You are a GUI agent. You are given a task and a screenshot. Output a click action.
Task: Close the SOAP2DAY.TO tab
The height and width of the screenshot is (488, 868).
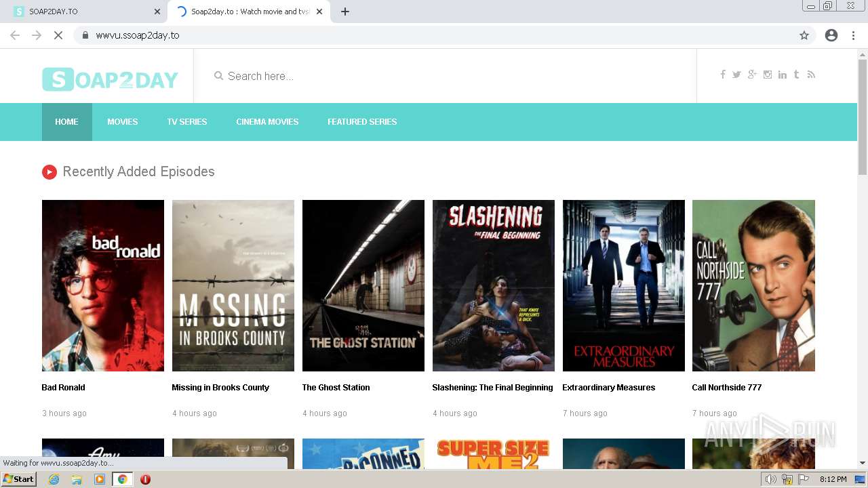[157, 12]
